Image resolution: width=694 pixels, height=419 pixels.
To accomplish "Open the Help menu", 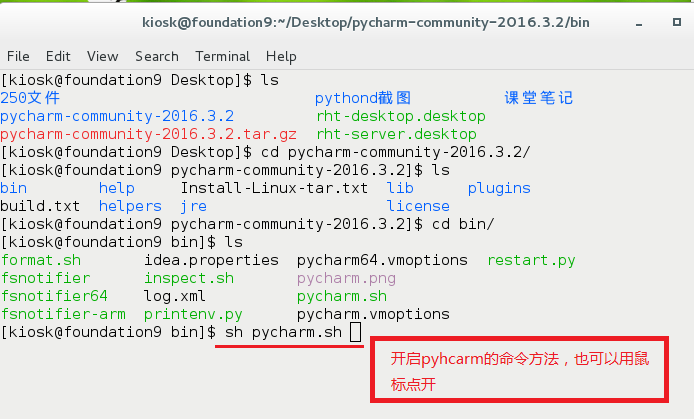I will click(281, 57).
